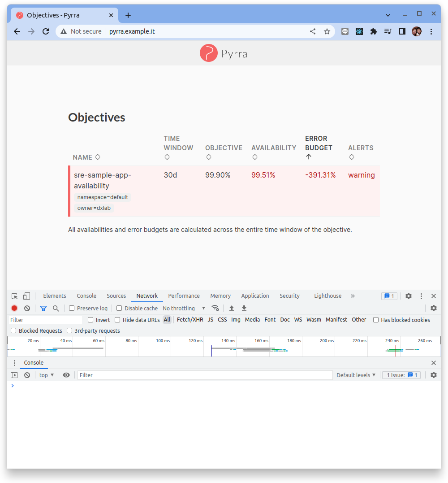448x483 pixels.
Task: Export network data with the HAR download icon
Action: (244, 308)
